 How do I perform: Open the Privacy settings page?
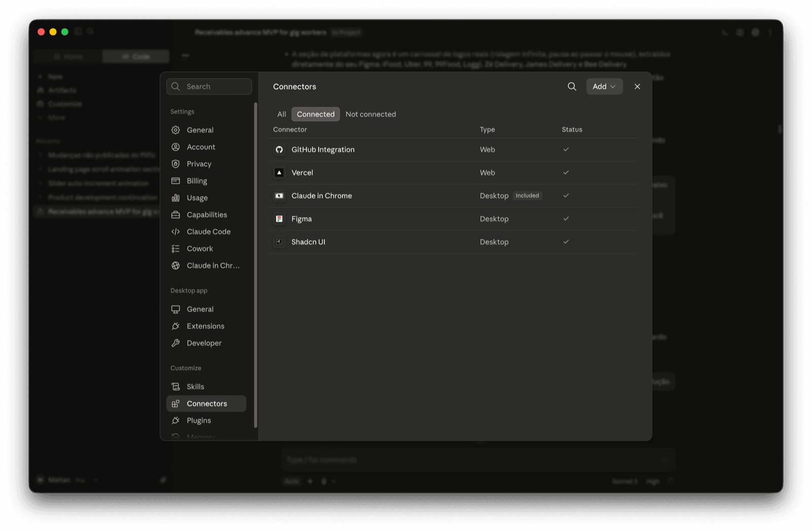pos(206,164)
